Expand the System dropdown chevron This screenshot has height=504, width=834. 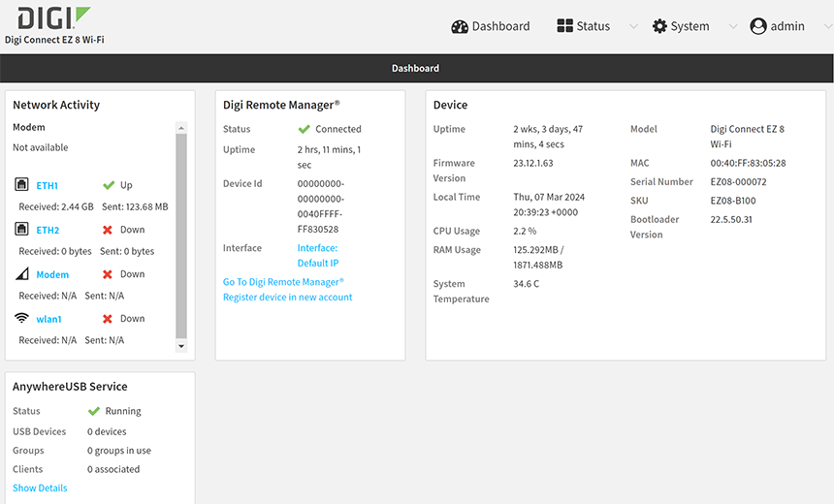733,26
